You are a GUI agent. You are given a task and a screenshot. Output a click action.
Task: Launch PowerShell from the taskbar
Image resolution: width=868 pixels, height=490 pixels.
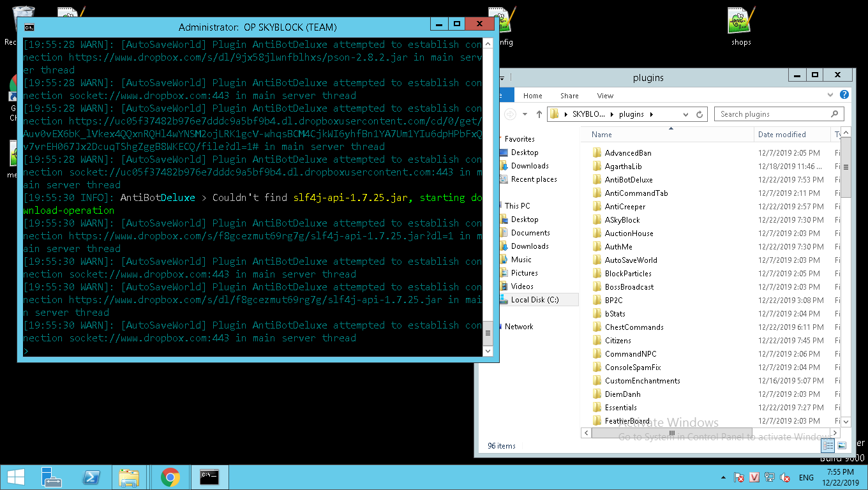pos(91,477)
